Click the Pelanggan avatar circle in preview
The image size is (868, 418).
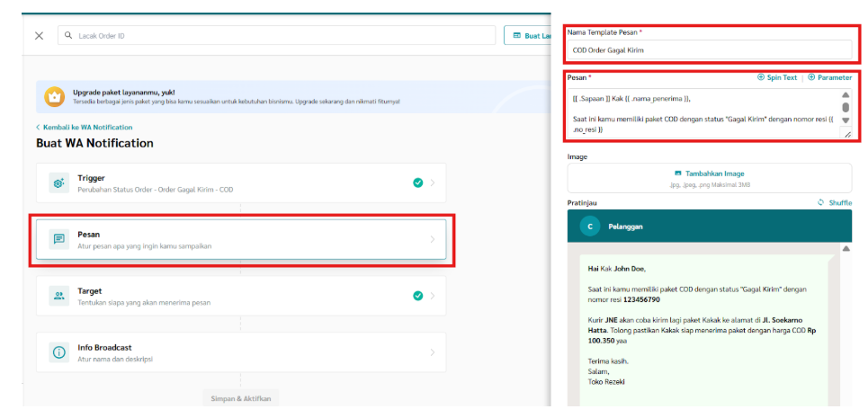589,227
